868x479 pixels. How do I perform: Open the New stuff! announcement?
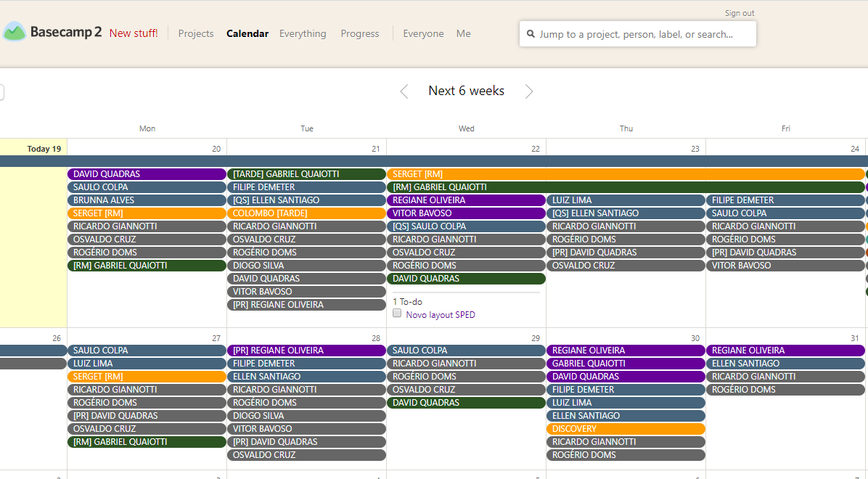point(134,33)
